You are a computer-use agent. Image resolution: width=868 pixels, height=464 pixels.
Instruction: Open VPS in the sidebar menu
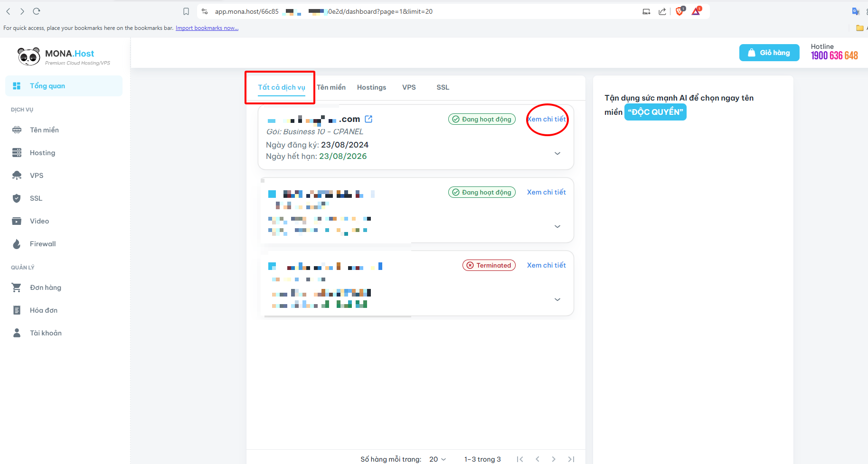coord(64,176)
